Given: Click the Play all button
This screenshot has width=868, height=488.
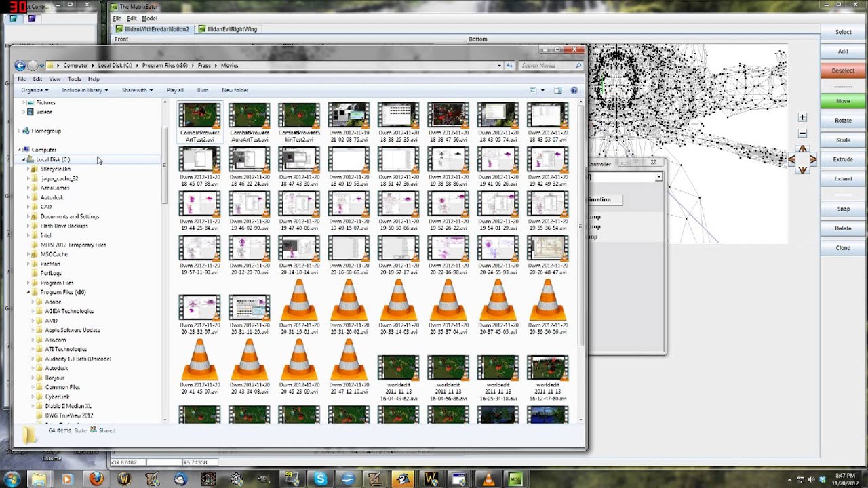Looking at the screenshot, I should (175, 90).
